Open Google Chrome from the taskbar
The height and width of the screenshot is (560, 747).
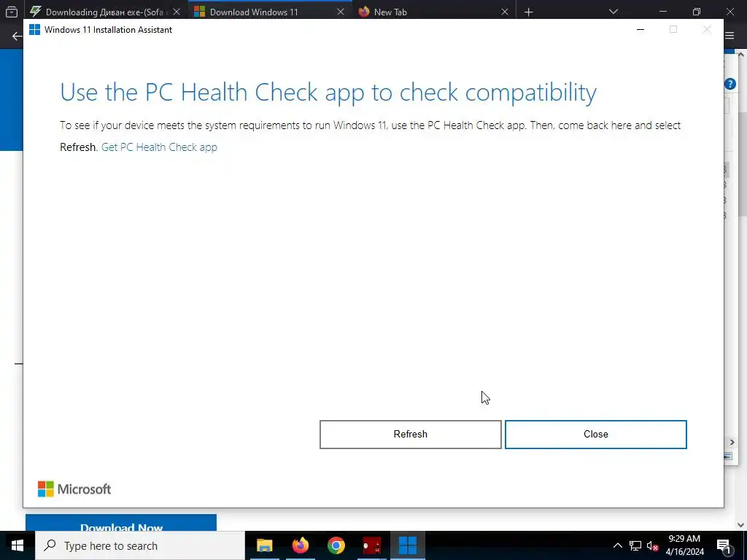(336, 545)
